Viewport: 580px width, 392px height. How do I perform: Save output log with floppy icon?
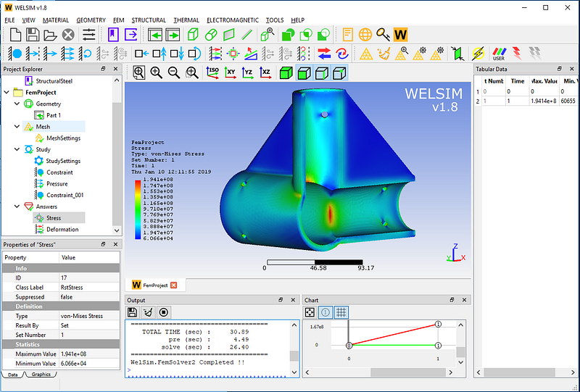pos(132,312)
